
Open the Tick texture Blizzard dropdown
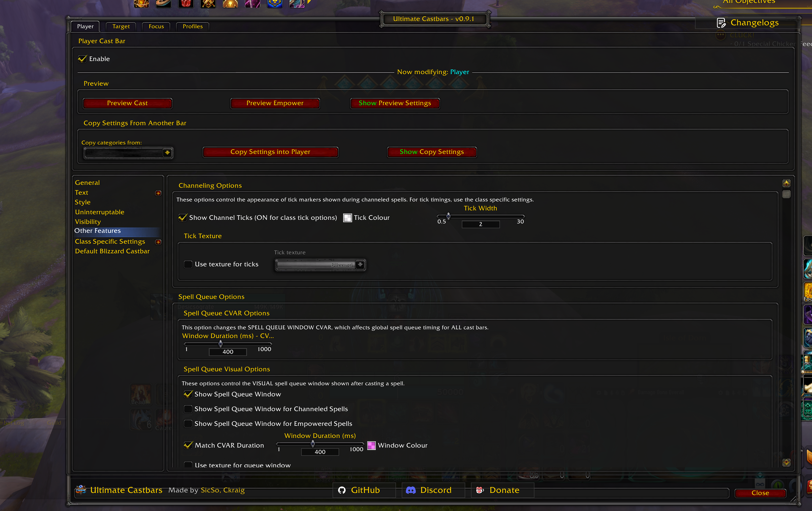click(x=320, y=265)
